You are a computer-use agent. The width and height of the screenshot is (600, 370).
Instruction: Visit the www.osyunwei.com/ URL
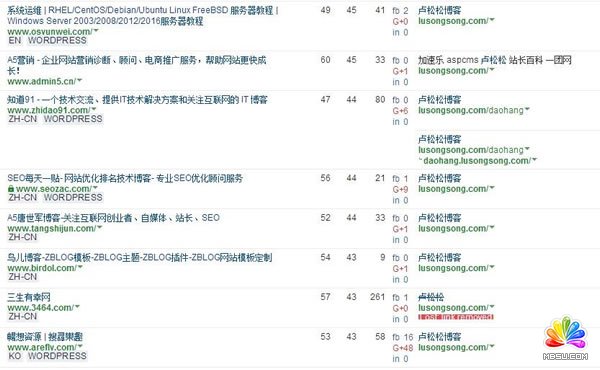[50, 31]
